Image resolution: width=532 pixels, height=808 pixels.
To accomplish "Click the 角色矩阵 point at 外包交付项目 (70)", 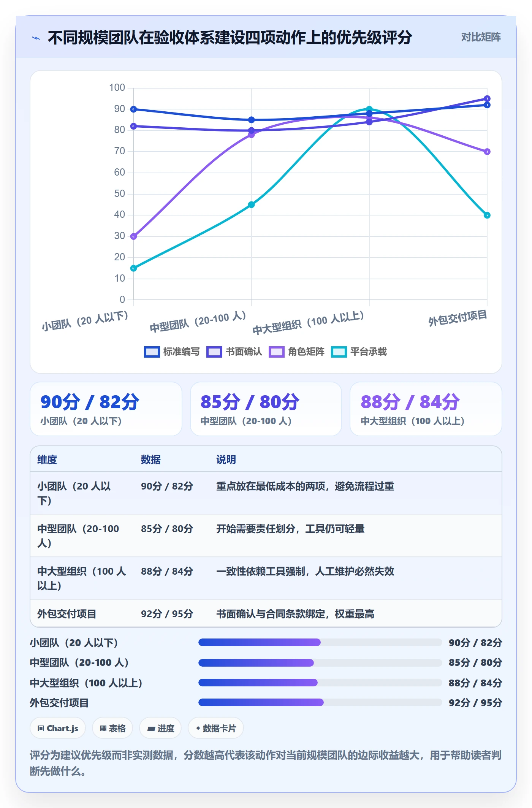I will (487, 152).
